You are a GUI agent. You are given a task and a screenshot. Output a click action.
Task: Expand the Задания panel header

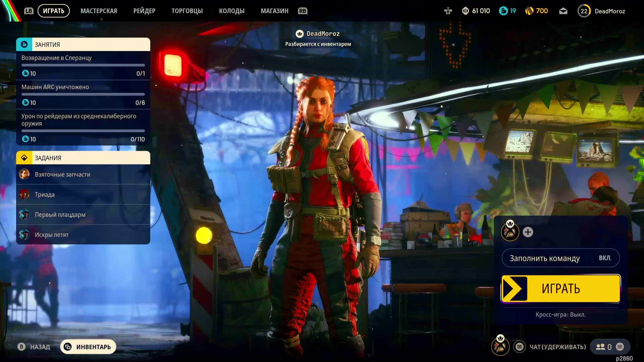point(83,158)
